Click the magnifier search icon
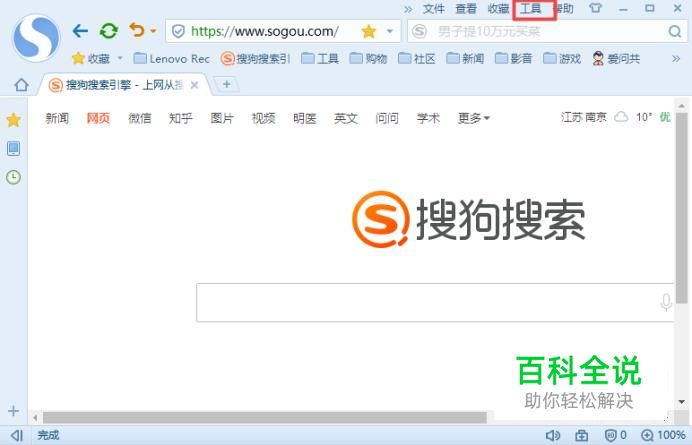This screenshot has height=445, width=692. tap(675, 31)
